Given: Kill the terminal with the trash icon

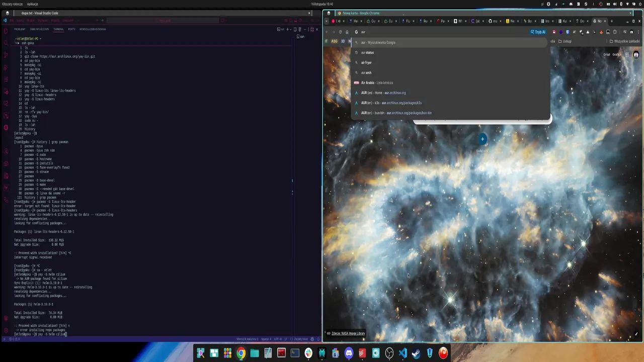Looking at the screenshot, I should [x=299, y=29].
